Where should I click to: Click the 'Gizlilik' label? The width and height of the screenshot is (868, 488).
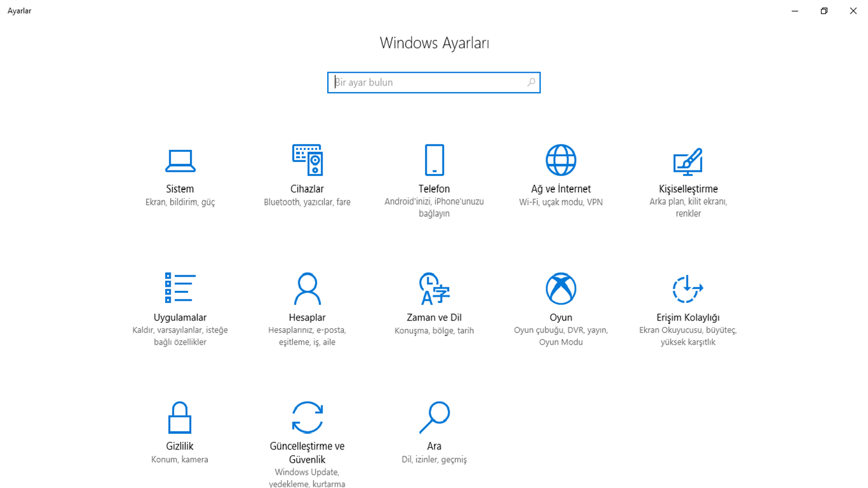coord(180,446)
